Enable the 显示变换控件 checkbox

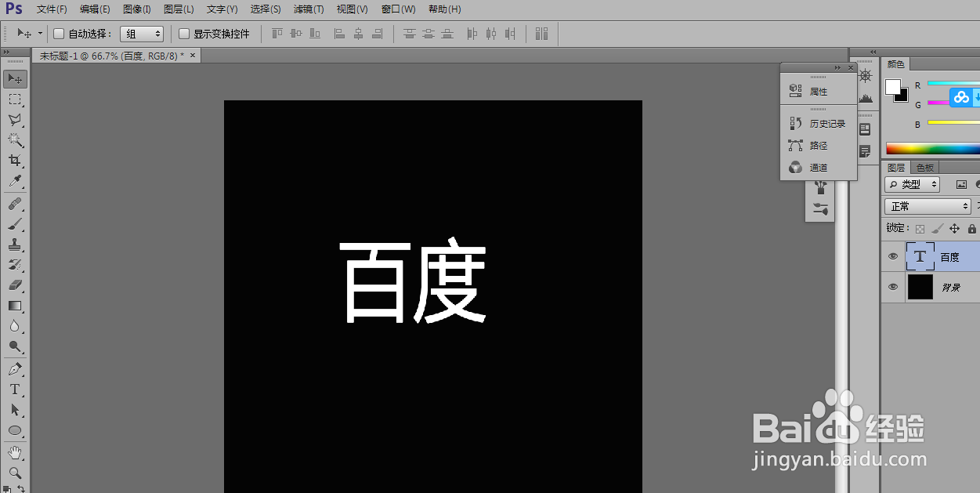coord(184,34)
